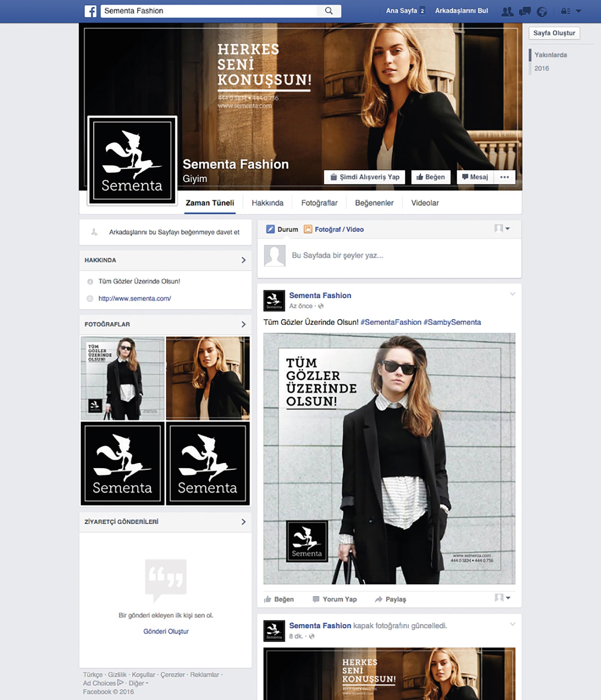
Task: Open sunglasses model photo thumbnail
Action: coord(122,378)
